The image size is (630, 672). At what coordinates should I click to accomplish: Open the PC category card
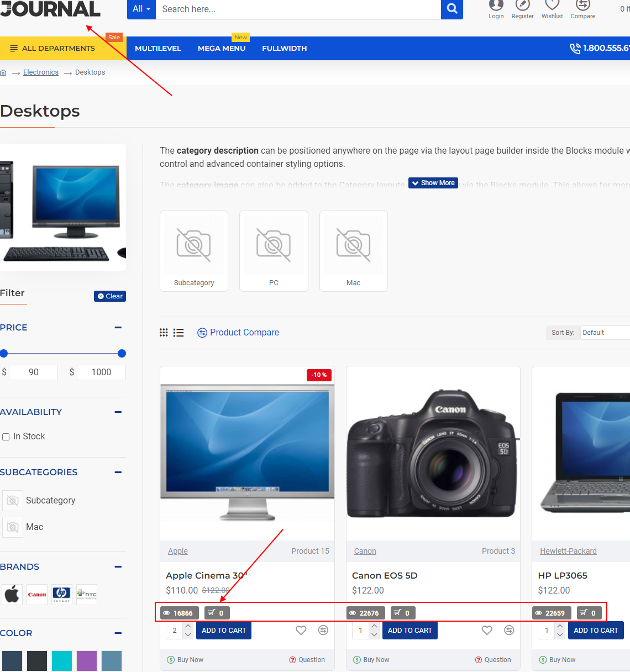(x=274, y=251)
